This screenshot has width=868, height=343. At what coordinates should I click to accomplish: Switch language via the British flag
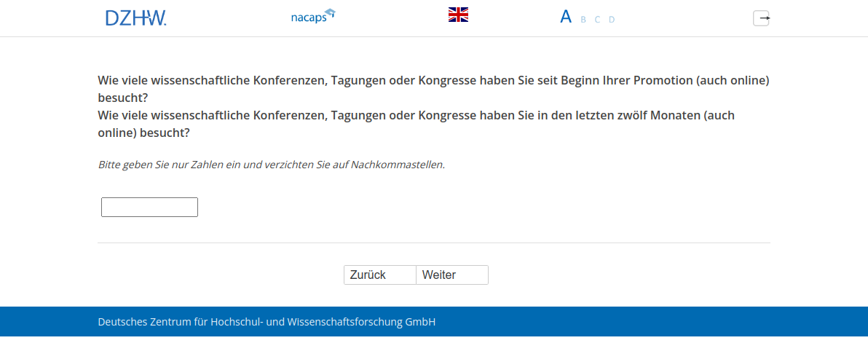[x=458, y=15]
